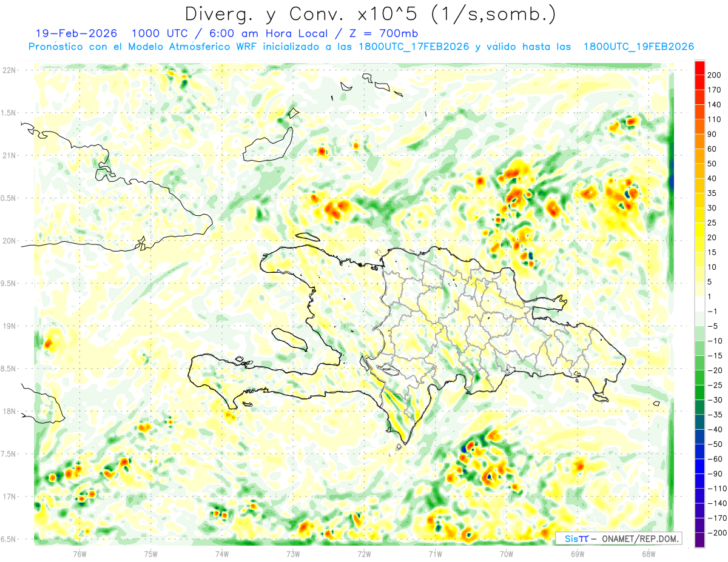Click the '74W' longitude label
The image size is (728, 562).
[x=222, y=554]
